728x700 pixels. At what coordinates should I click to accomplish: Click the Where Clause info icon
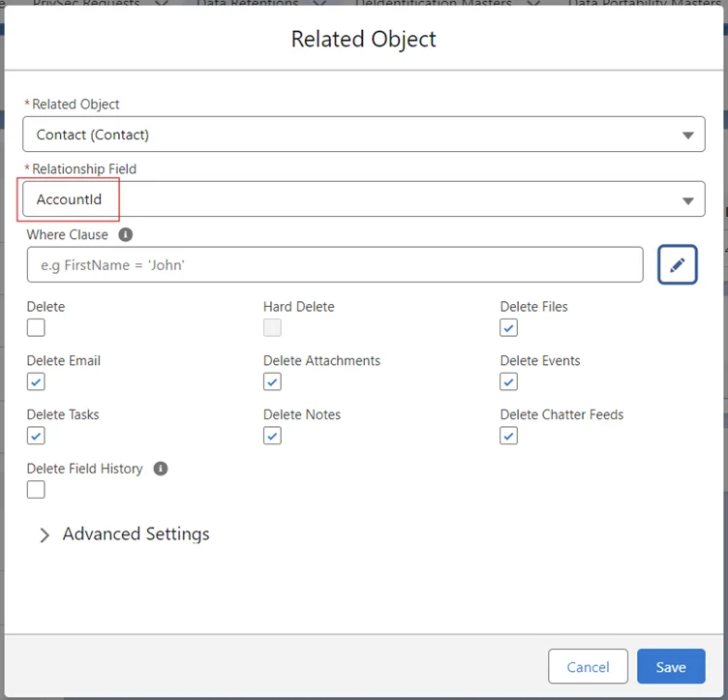click(126, 234)
